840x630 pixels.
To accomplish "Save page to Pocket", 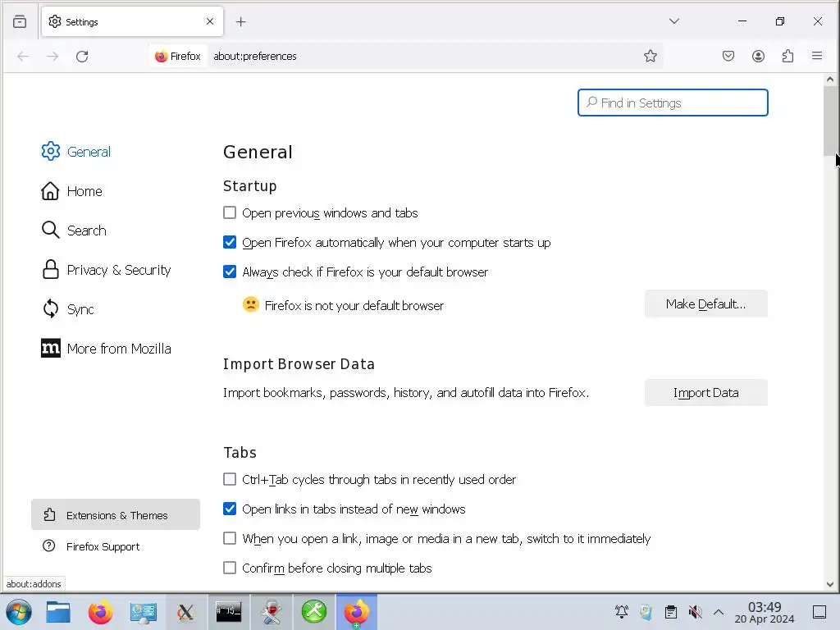I will (x=728, y=57).
